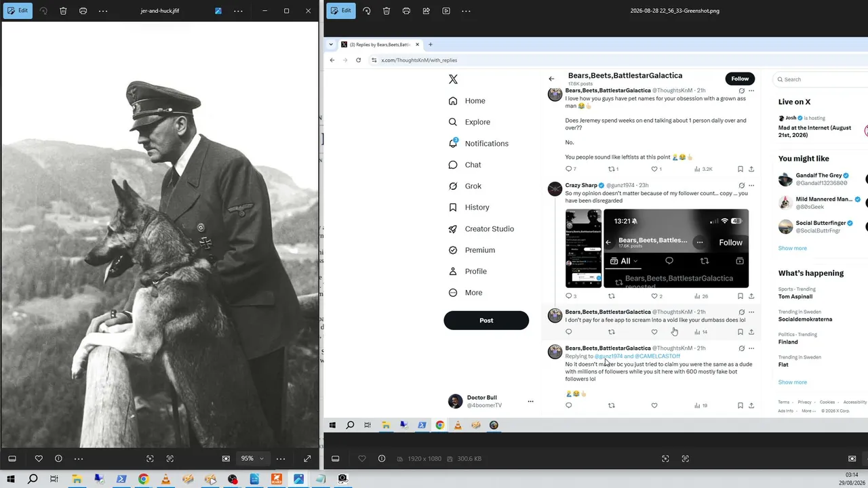This screenshot has width=868, height=488.
Task: Show file info for the Greenshot.png image
Action: click(382, 459)
